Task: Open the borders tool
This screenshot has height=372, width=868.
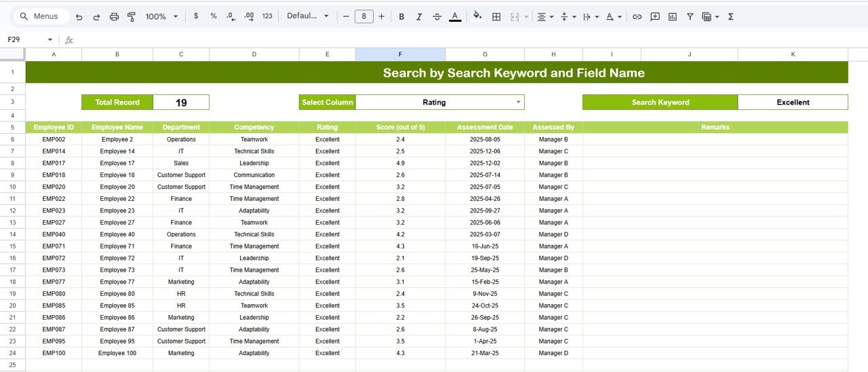Action: pos(496,16)
